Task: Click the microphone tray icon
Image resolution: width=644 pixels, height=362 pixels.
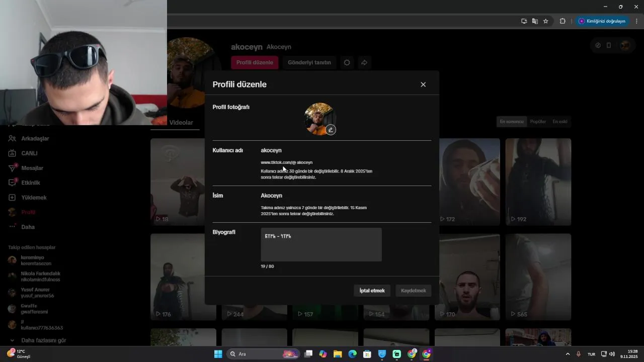Action: point(579,354)
